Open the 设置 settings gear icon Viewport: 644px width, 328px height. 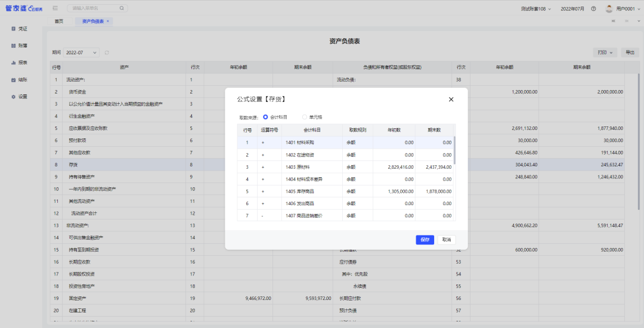13,97
